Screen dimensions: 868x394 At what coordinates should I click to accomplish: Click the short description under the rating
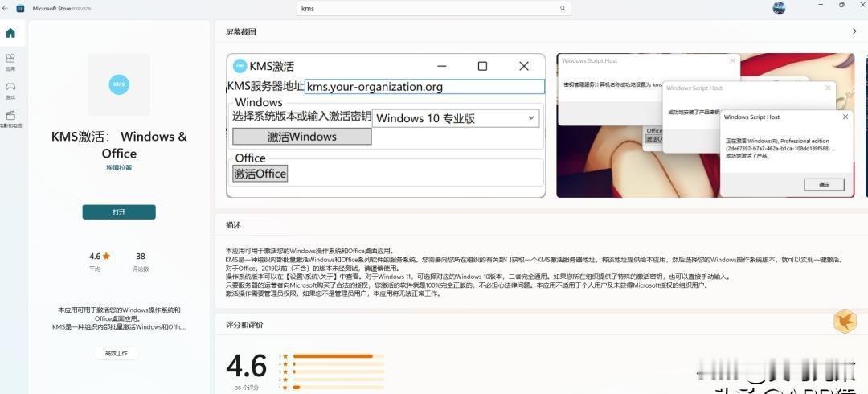pyautogui.click(x=119, y=318)
